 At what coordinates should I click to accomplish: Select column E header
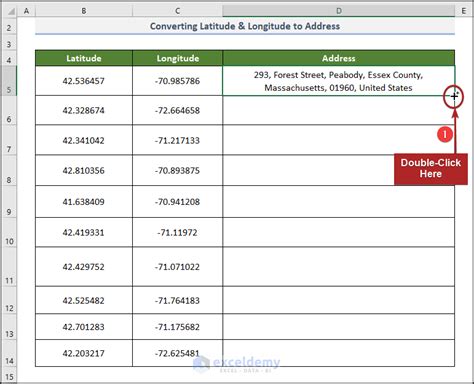464,11
